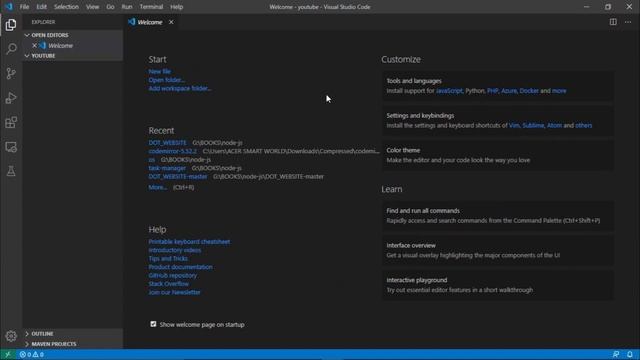
Task: Click the New file link
Action: point(160,71)
